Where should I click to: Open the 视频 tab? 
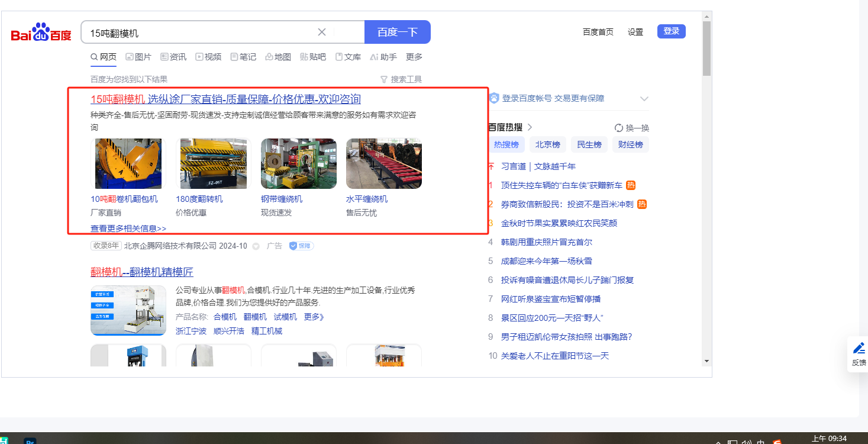[208, 57]
